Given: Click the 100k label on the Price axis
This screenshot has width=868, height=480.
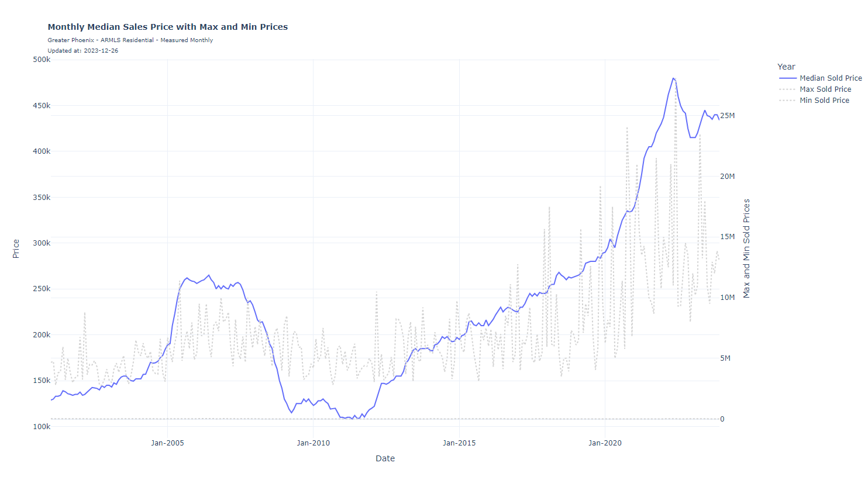Looking at the screenshot, I should 42,427.
